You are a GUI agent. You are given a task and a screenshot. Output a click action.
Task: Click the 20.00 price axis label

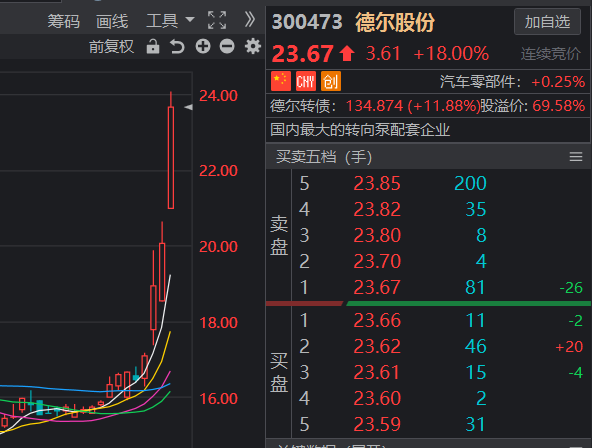coord(218,247)
